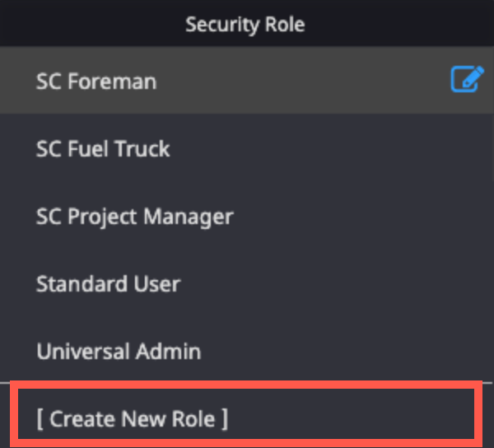Click the role list vertical scrollbar
The image size is (494, 448).
(x=492, y=114)
